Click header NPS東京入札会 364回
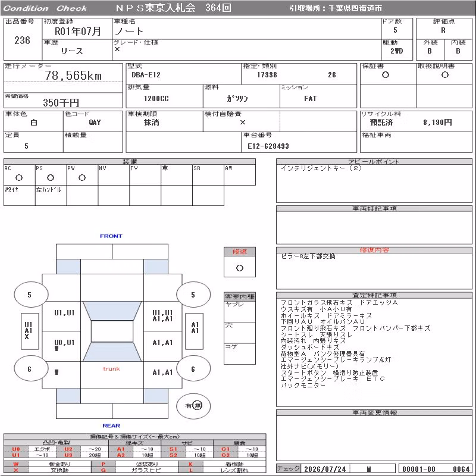Image resolution: width=476 pixels, height=476 pixels. pyautogui.click(x=173, y=8)
